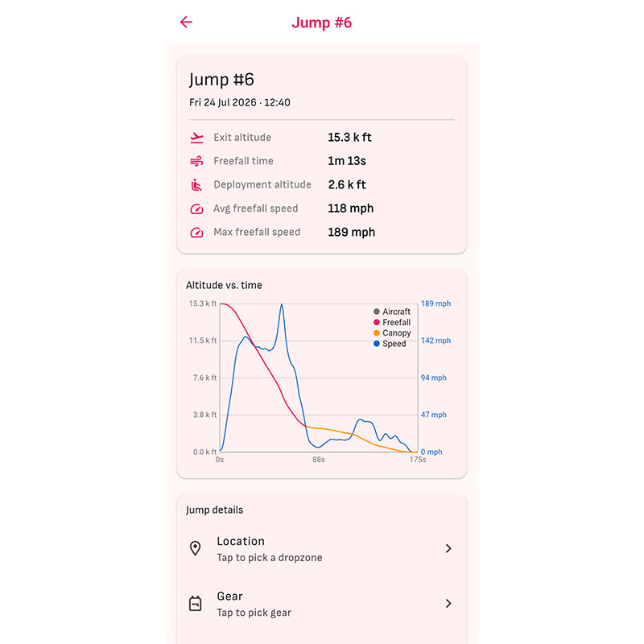Expand Location with its chevron arrow
644x644 pixels.
pos(448,548)
